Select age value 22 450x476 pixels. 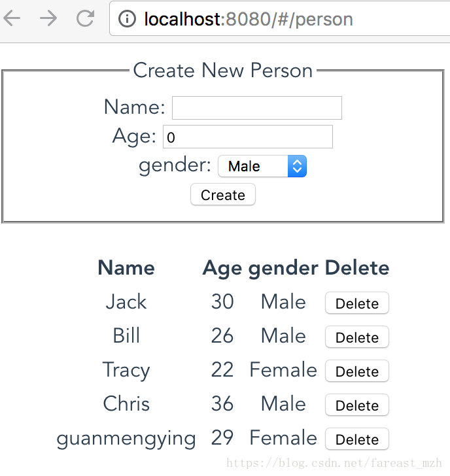pos(222,370)
